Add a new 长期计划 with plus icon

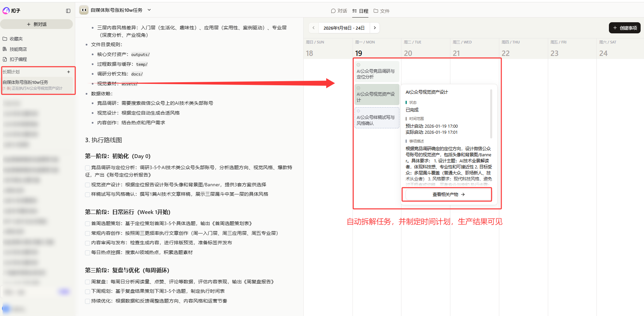pos(68,72)
